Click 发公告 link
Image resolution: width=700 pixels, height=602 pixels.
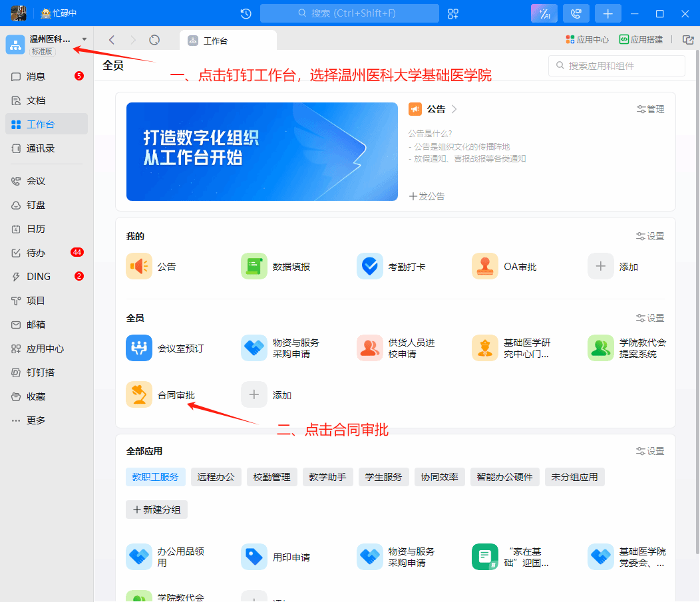[427, 196]
